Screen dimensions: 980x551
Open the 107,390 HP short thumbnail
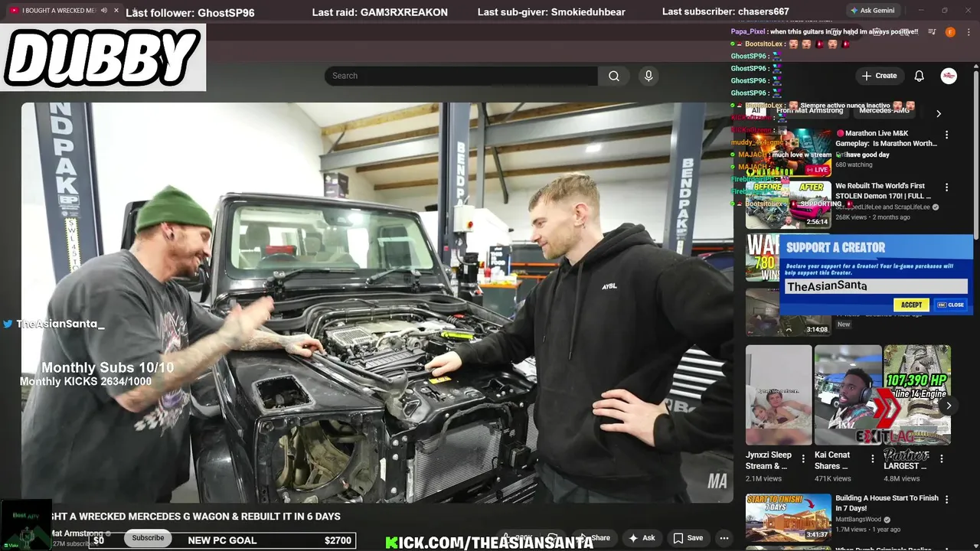click(x=917, y=395)
